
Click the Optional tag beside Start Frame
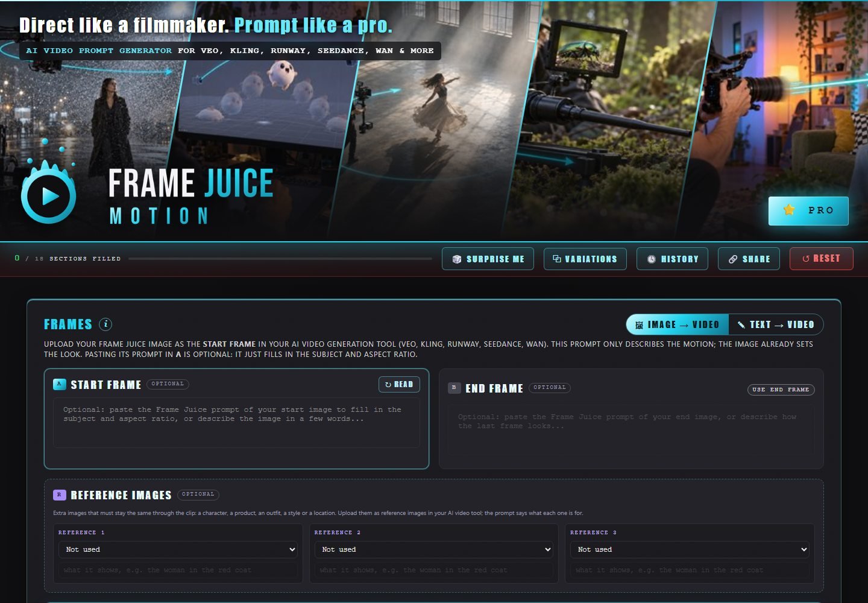(x=168, y=384)
